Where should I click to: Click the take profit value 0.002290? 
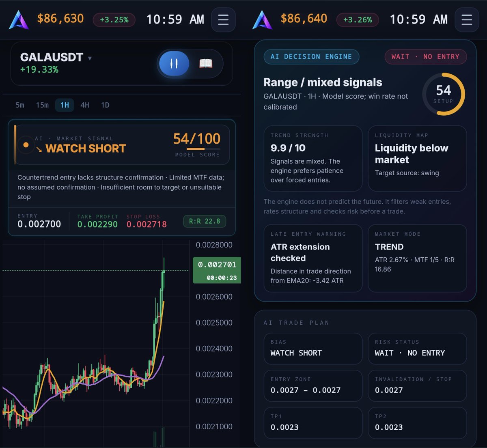(97, 224)
